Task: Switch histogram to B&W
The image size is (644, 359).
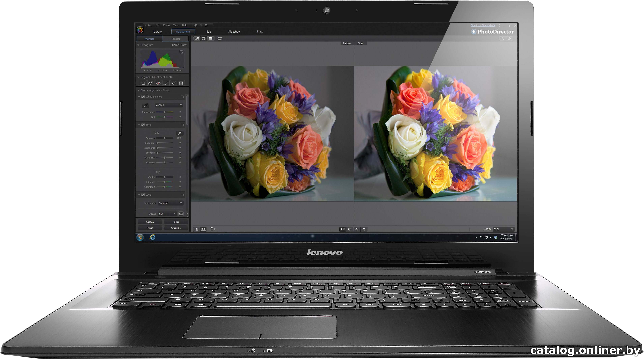Action: (183, 45)
